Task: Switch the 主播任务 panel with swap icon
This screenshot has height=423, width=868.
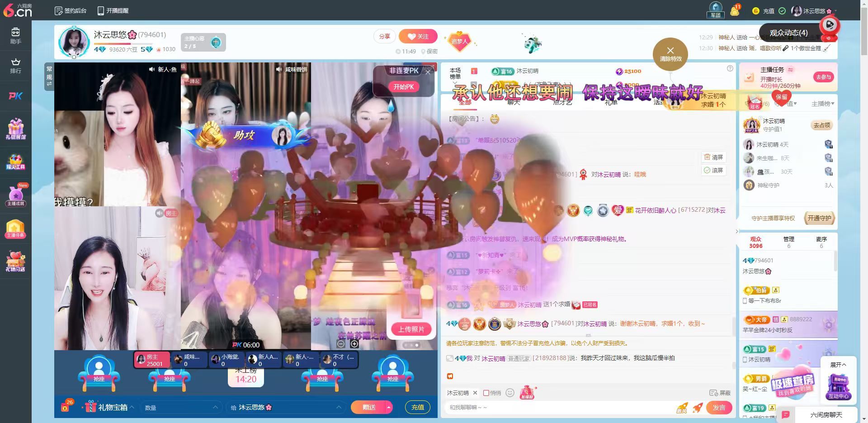Action: pos(791,70)
